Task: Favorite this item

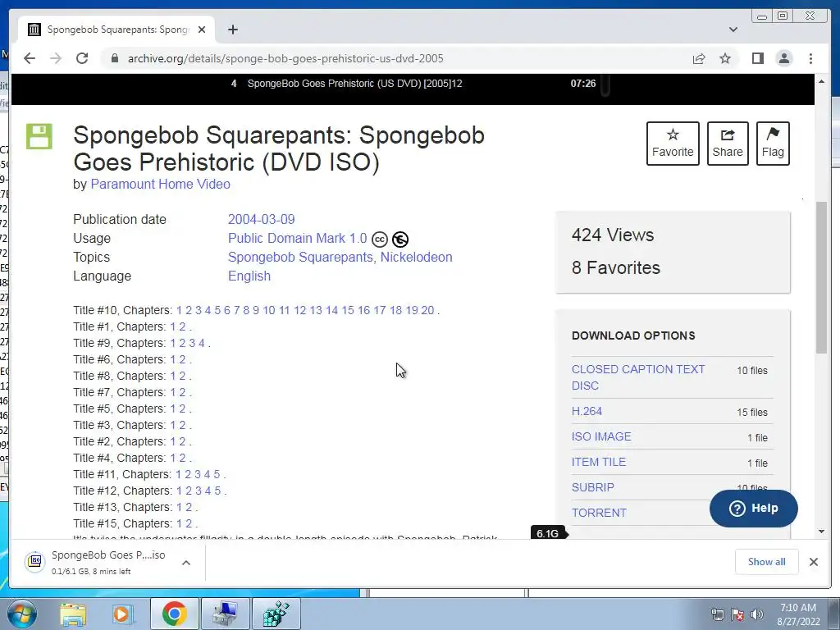Action: [673, 144]
